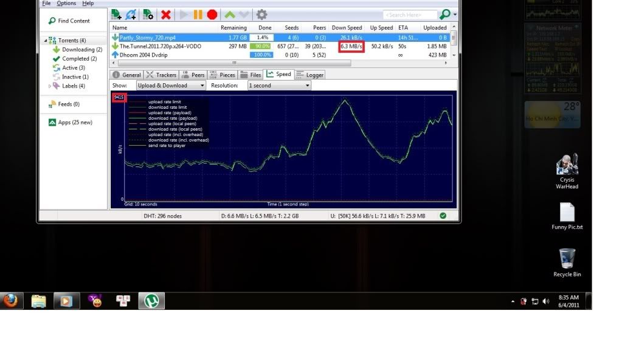Open Firefox from the taskbar
622x364 pixels.
11,300
